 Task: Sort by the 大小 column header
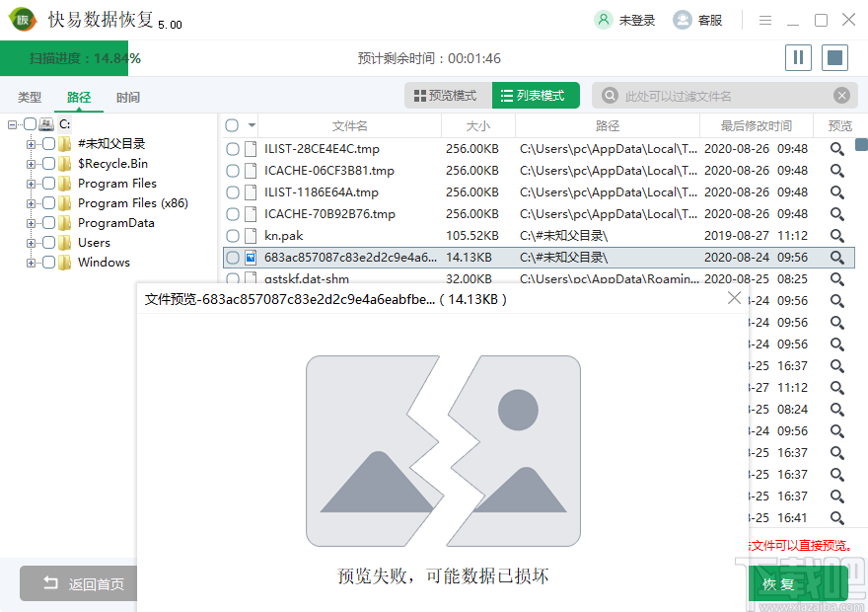(478, 125)
